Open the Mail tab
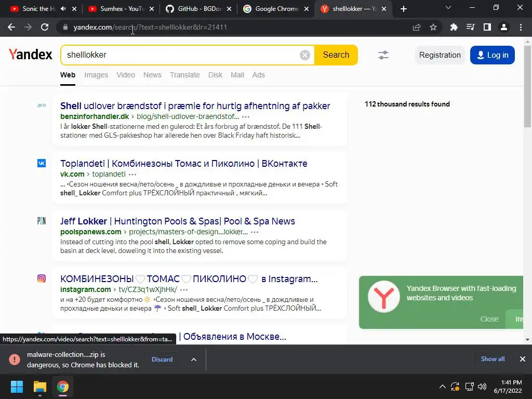 click(237, 75)
